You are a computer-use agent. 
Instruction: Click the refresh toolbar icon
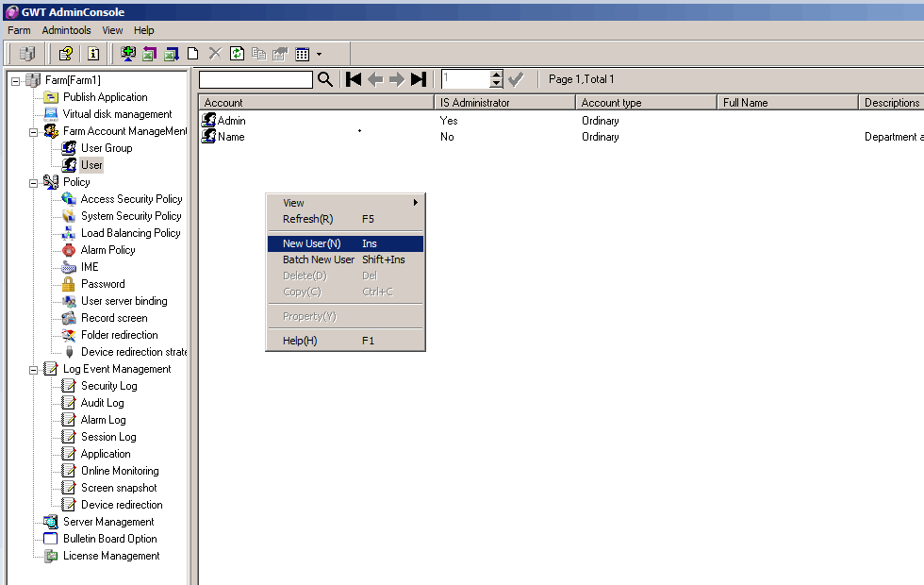tap(237, 54)
